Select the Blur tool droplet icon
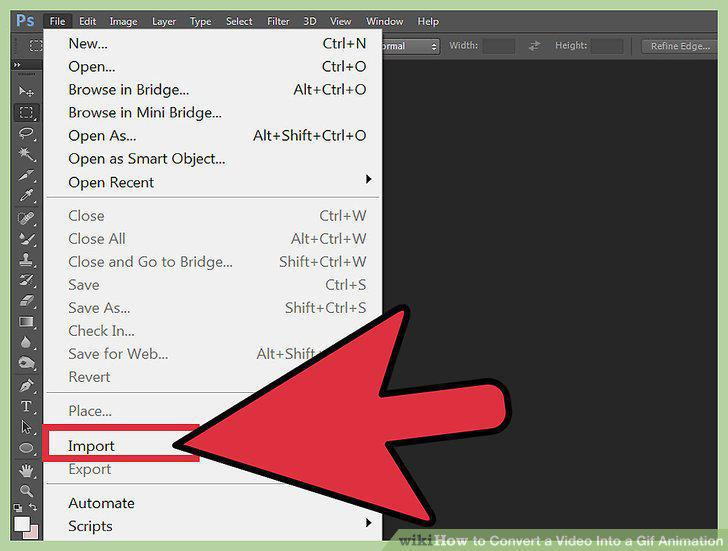This screenshot has width=728, height=551. 26,343
